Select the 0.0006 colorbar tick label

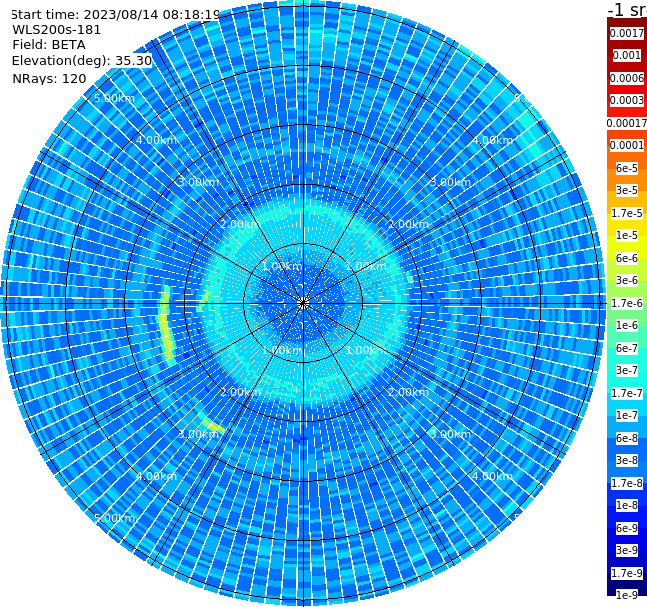627,78
